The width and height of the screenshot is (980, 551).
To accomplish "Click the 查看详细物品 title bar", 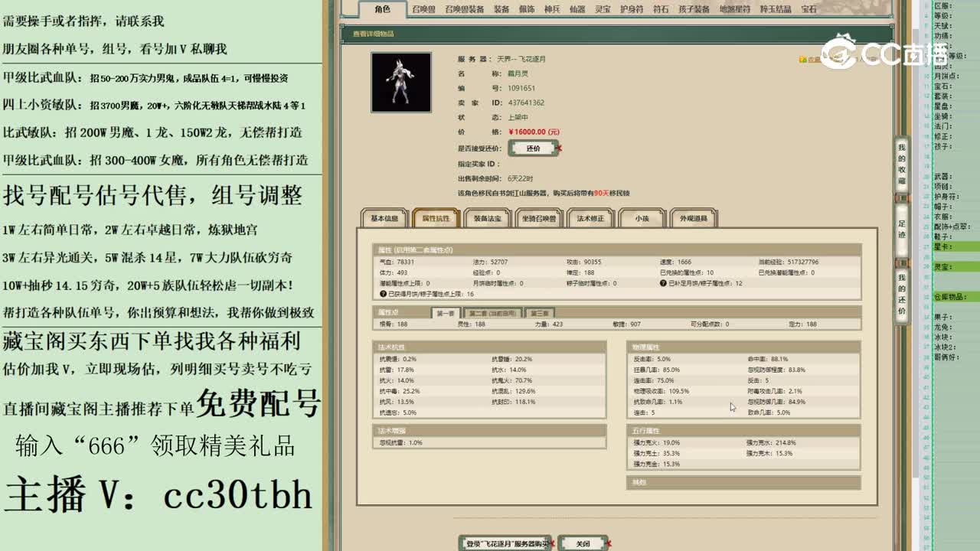I will point(617,34).
